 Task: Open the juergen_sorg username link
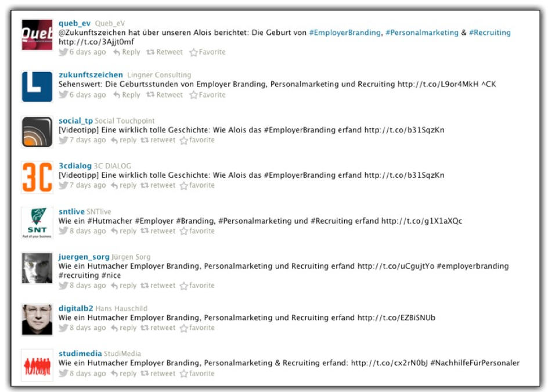84,257
